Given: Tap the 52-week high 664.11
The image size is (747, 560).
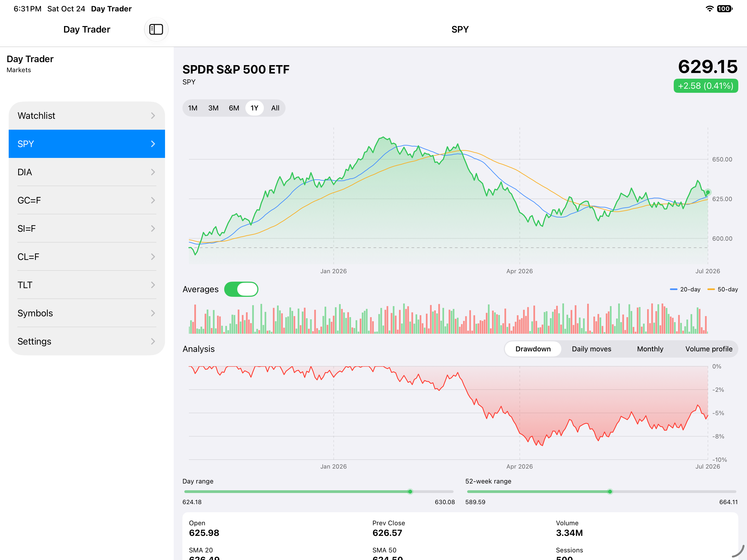Looking at the screenshot, I should (729, 502).
